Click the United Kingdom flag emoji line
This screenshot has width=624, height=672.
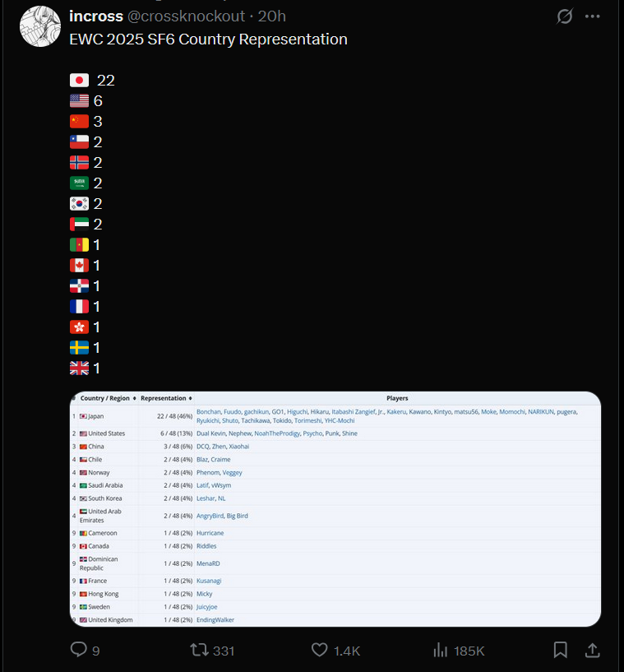tap(79, 368)
